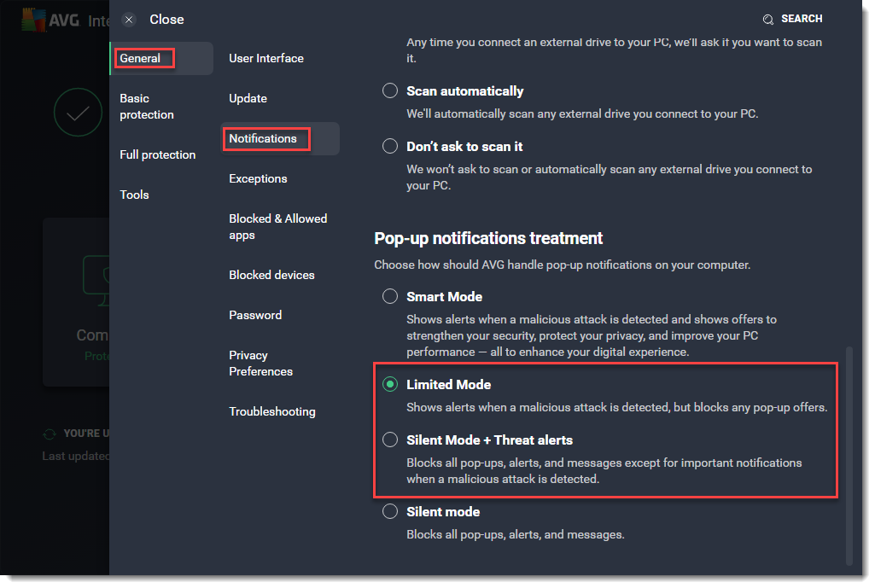
Task: Click the Close button
Action: point(166,19)
